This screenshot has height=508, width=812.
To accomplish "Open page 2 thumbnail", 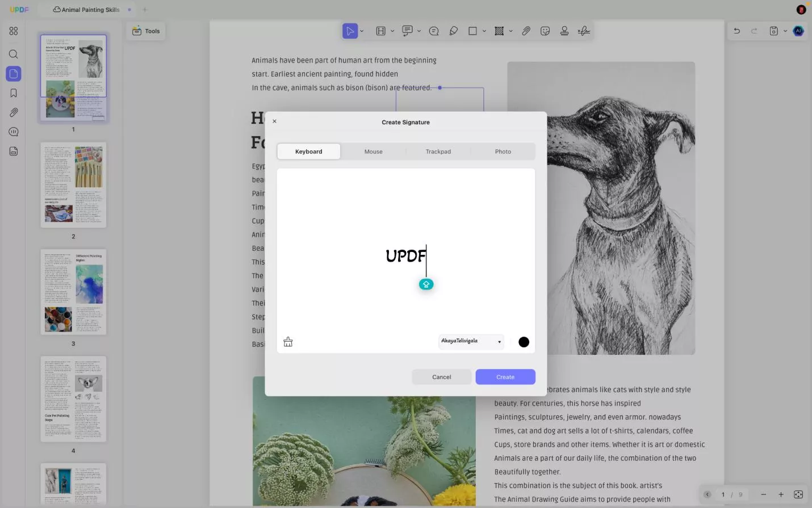I will click(73, 185).
